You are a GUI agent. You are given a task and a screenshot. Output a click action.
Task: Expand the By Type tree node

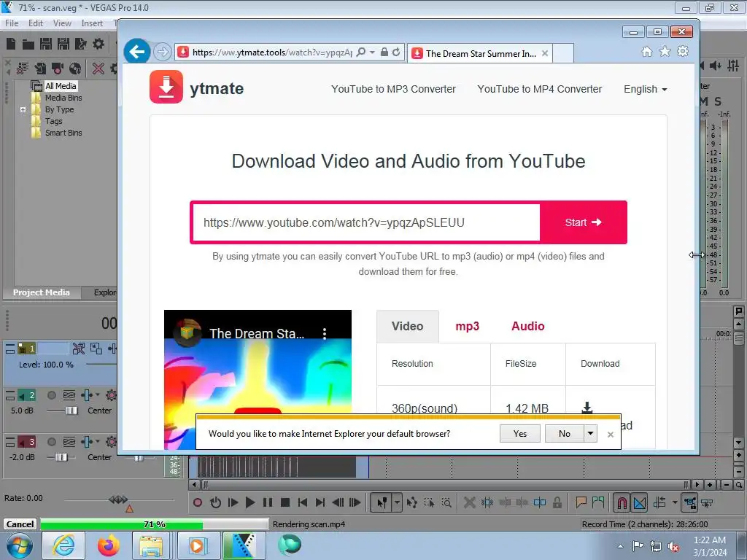click(23, 109)
